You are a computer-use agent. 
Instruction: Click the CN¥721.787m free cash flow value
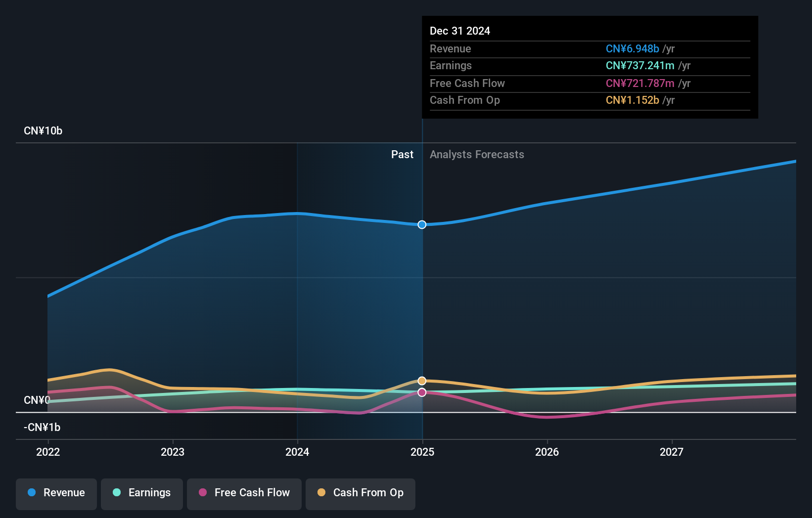coord(640,84)
